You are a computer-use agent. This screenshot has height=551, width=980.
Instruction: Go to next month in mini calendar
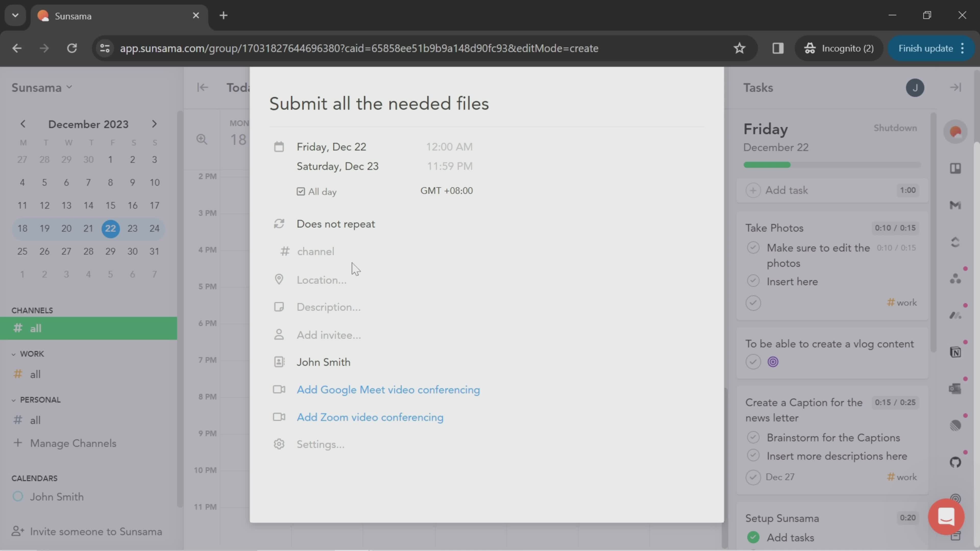point(154,124)
